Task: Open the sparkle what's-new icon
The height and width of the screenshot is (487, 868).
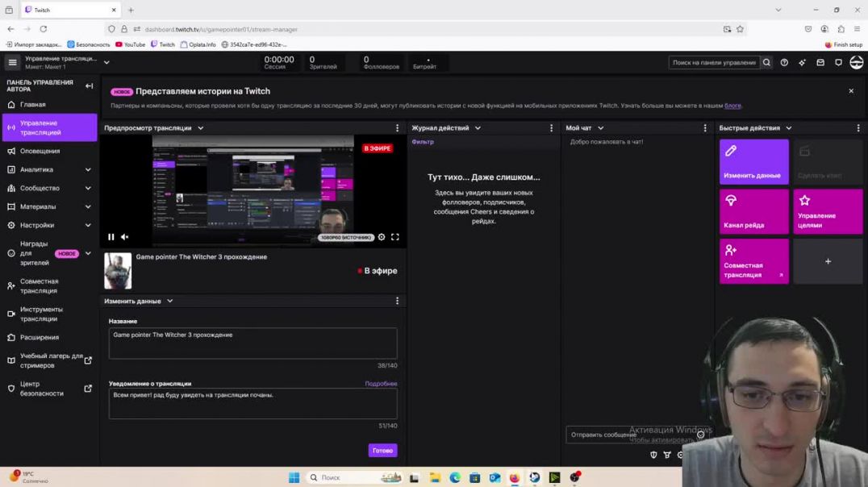Action: [802, 63]
